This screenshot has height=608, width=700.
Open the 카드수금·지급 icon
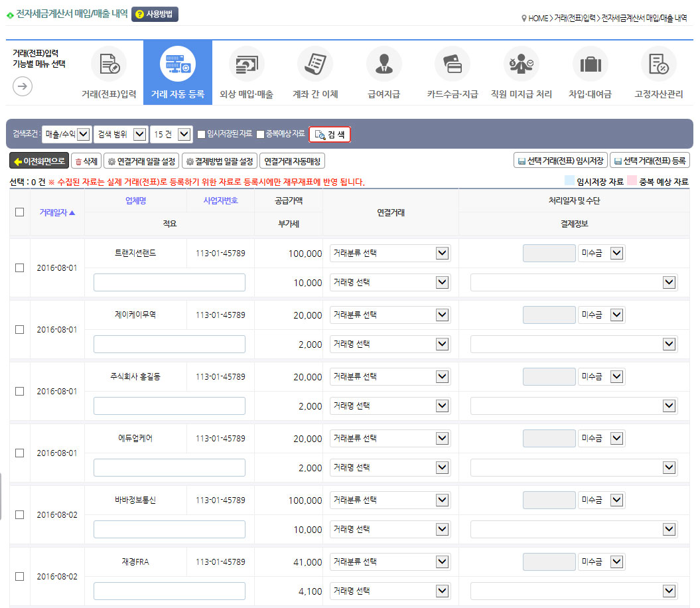point(453,64)
